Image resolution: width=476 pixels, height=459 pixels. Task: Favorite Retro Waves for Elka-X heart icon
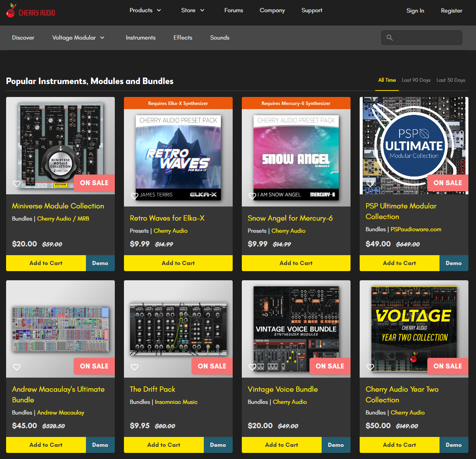click(x=135, y=196)
